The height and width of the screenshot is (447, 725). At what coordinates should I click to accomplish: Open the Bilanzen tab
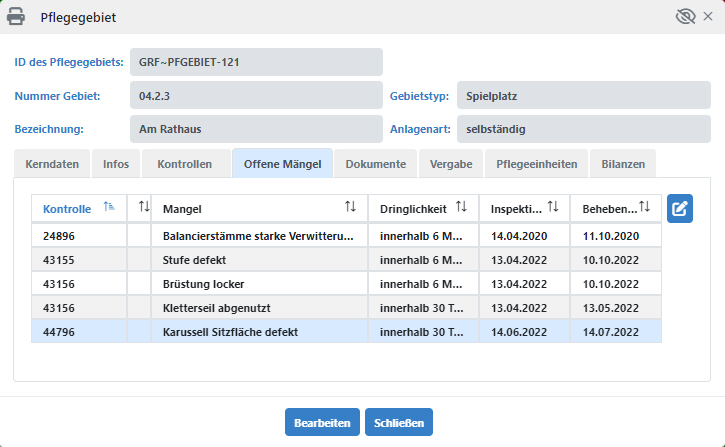[x=622, y=164]
